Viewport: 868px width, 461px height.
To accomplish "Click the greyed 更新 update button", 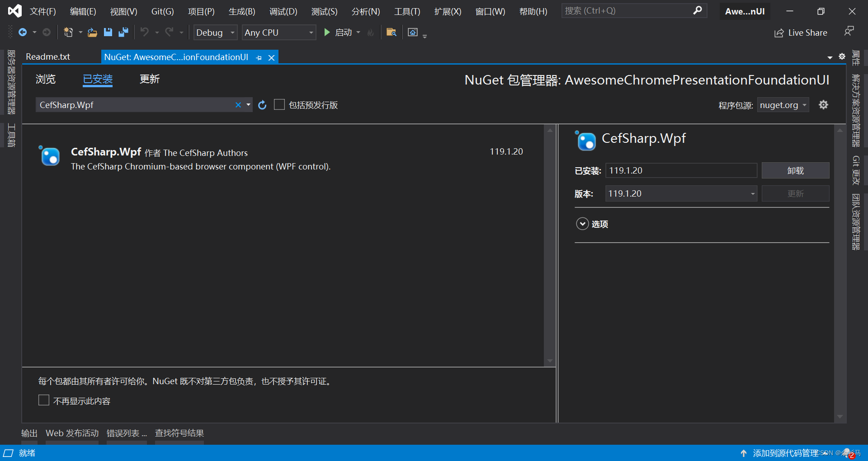I will pos(795,193).
